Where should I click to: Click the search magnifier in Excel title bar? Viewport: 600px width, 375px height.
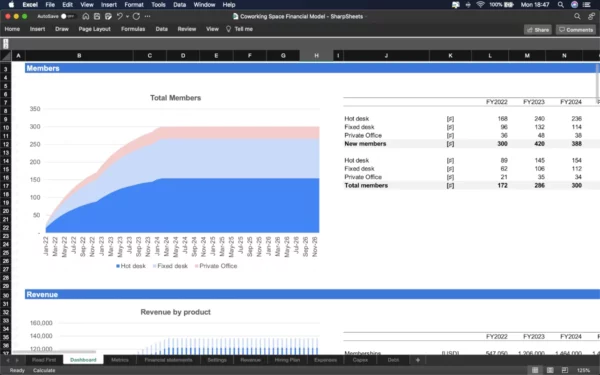577,16
